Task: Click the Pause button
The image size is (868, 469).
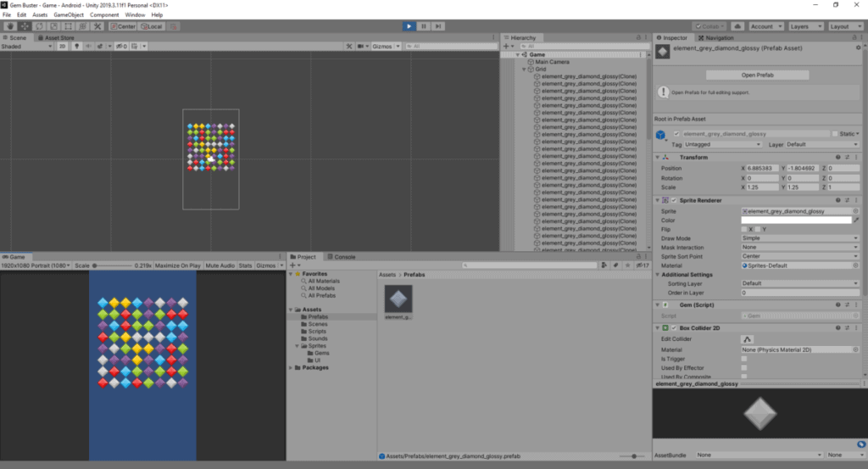Action: [424, 26]
